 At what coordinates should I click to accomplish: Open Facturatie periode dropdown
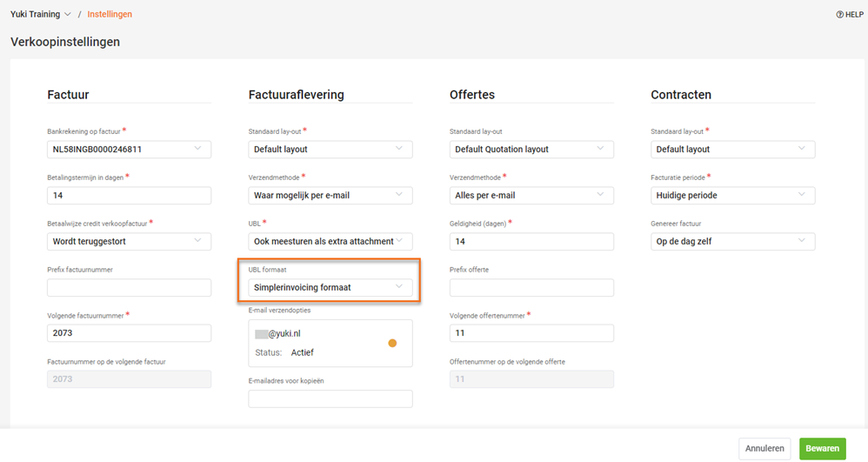(x=732, y=195)
